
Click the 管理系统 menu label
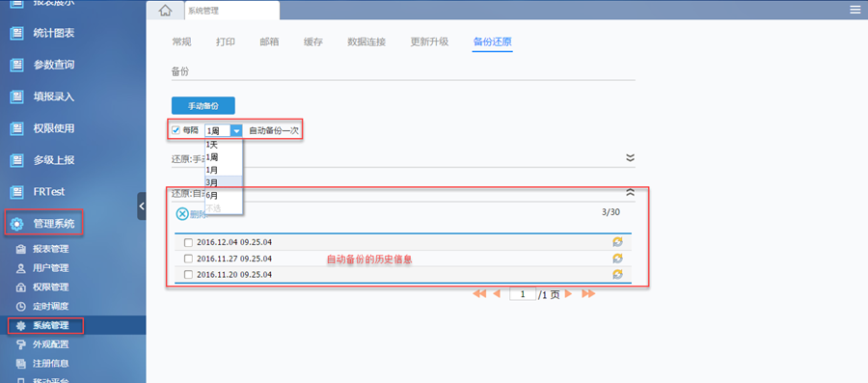click(54, 224)
